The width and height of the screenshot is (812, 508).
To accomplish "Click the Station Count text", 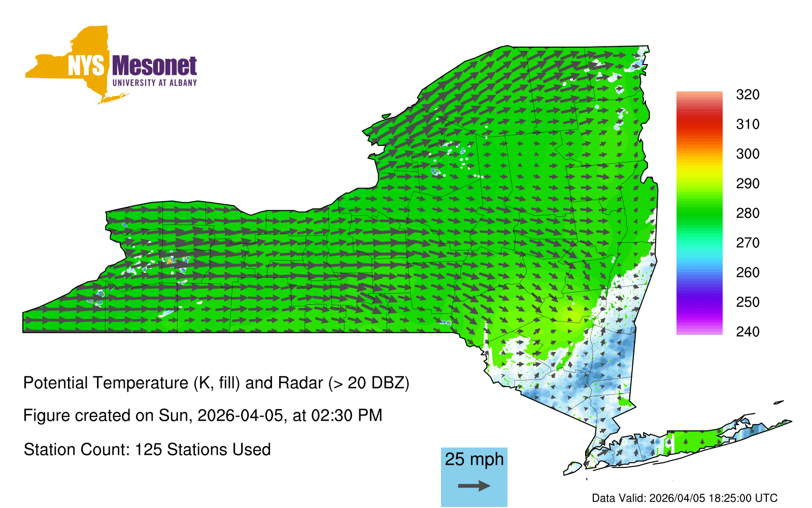I will tap(147, 450).
